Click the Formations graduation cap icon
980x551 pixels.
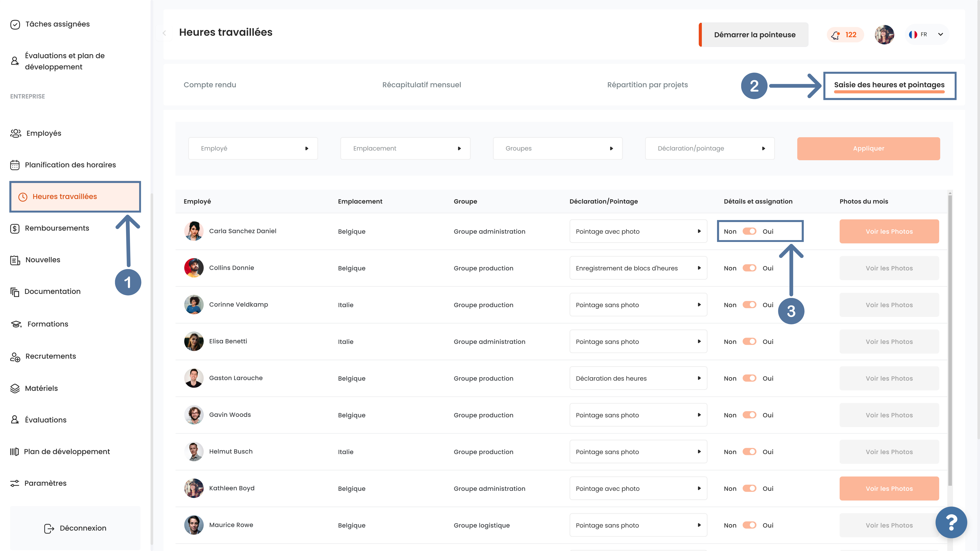16,324
